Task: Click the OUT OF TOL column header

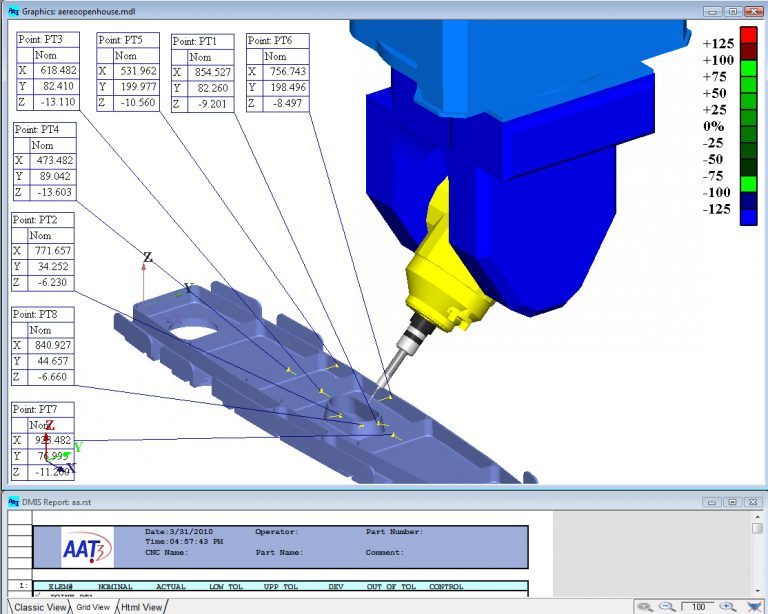Action: (391, 587)
